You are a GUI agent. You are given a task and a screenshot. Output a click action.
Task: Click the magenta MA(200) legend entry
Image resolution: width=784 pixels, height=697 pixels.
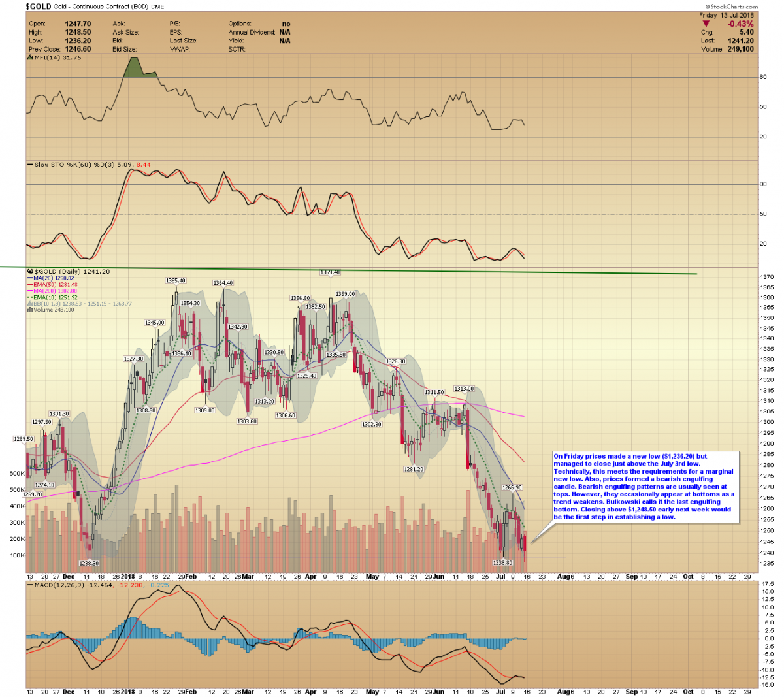(x=52, y=291)
